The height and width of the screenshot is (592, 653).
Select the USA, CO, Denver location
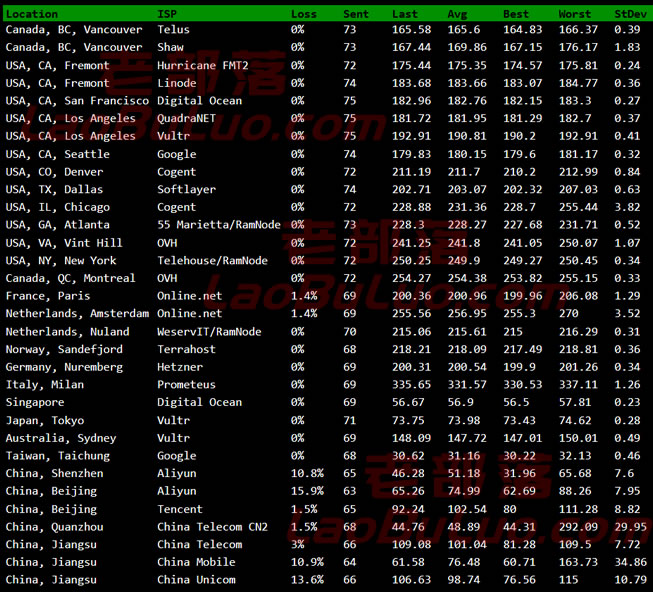(54, 172)
